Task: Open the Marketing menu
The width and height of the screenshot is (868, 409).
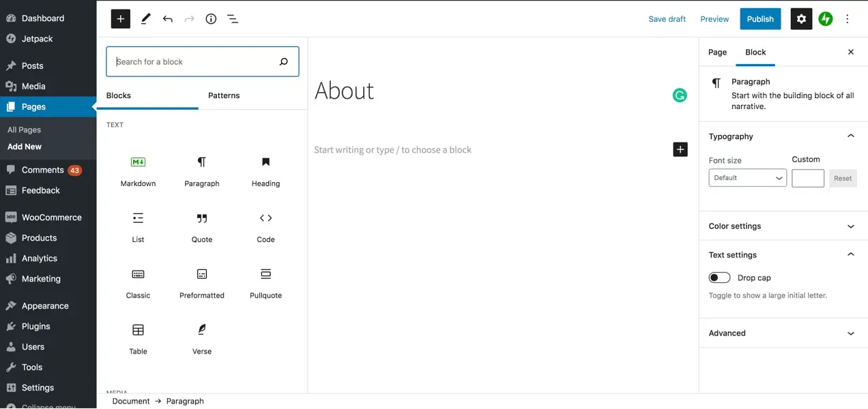Action: (48, 279)
